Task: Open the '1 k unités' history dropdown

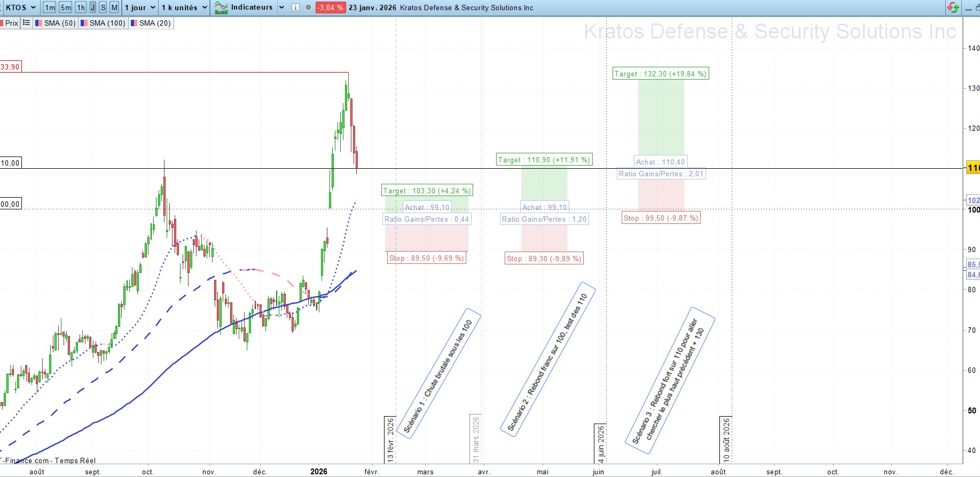Action: (x=184, y=7)
